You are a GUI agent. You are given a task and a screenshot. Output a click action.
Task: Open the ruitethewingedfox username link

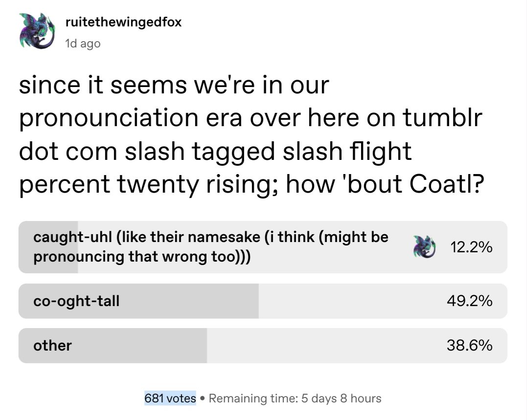(123, 22)
